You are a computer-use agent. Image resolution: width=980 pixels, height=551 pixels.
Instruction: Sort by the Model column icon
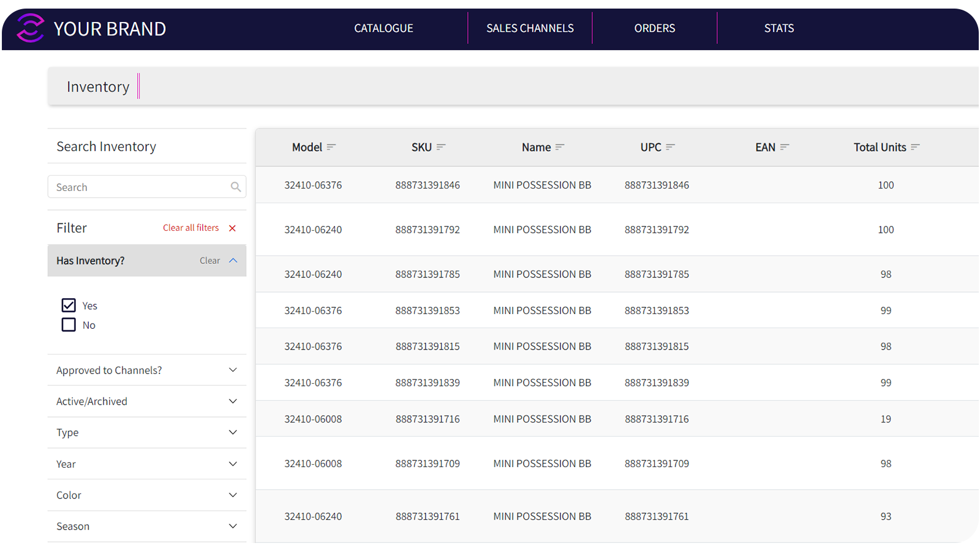click(x=331, y=147)
